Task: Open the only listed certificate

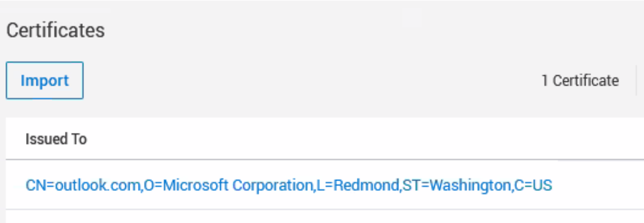Action: (289, 186)
